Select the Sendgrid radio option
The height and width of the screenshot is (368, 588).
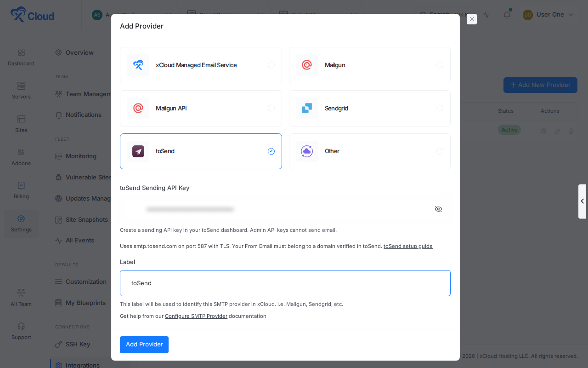point(440,108)
